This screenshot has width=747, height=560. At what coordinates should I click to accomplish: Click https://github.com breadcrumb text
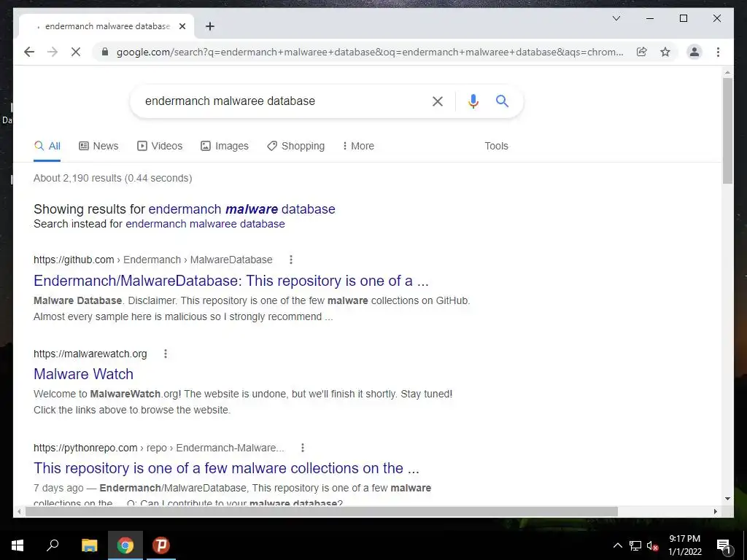[x=74, y=260]
